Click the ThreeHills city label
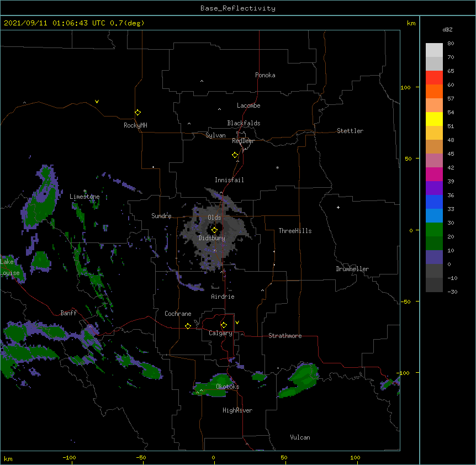This screenshot has height=465, width=476. 295,231
